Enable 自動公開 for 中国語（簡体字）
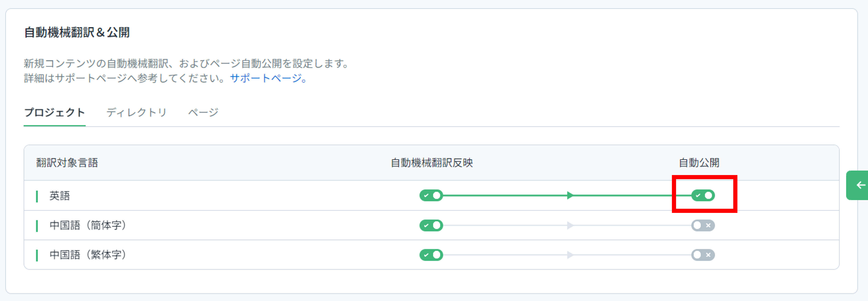 (x=703, y=225)
